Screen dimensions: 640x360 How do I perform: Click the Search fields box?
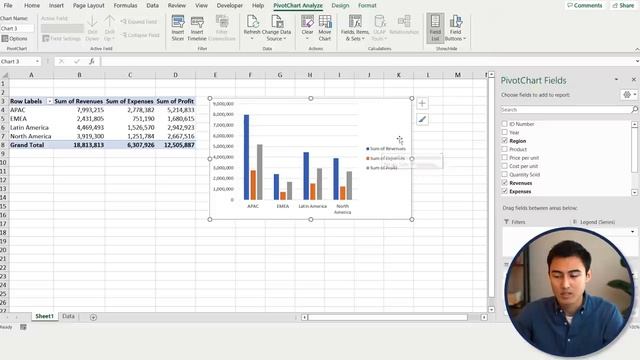click(566, 109)
